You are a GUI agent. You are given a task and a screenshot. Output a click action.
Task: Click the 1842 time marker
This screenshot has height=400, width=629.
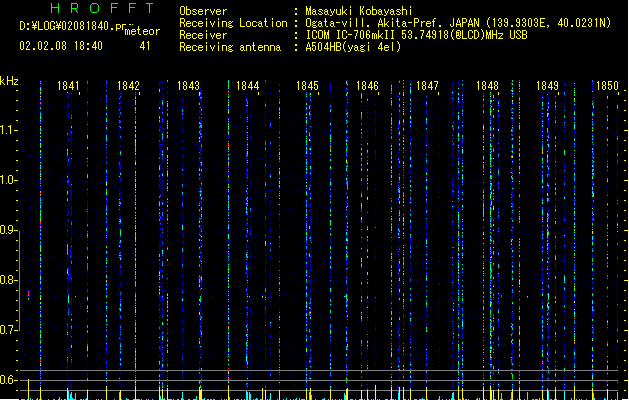pyautogui.click(x=128, y=86)
